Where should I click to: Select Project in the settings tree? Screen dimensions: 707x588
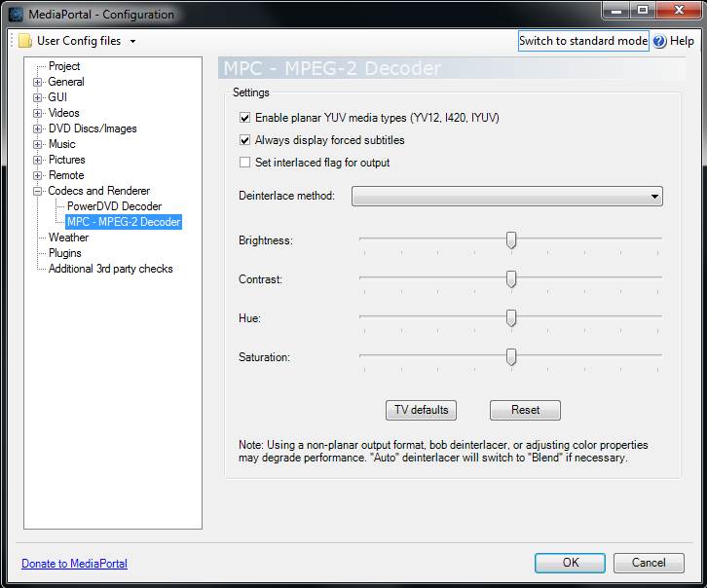pos(64,66)
